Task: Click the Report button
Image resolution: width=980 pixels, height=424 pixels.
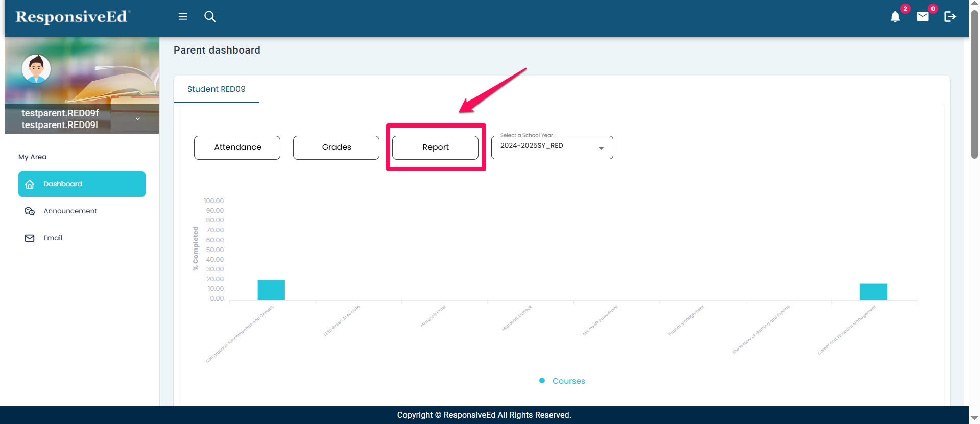Action: click(x=435, y=147)
